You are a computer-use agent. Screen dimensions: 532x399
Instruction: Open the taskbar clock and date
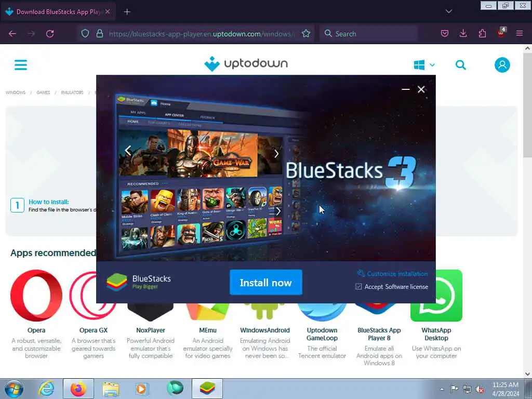(x=506, y=389)
